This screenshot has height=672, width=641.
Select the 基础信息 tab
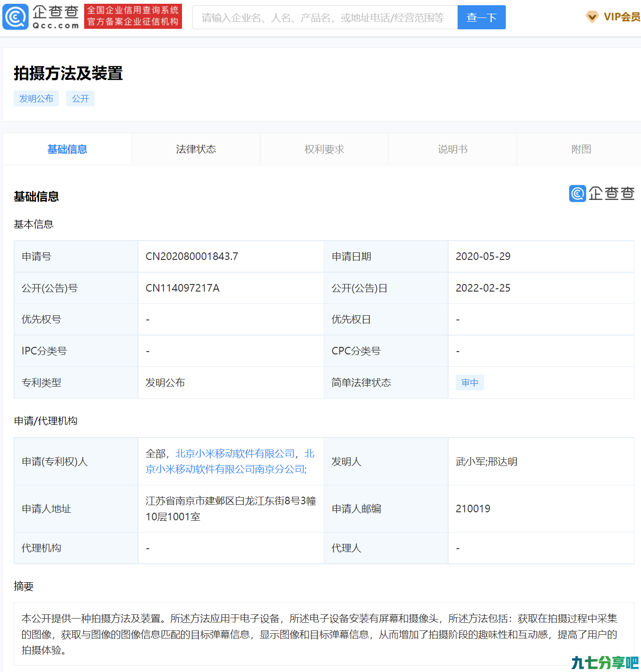pyautogui.click(x=67, y=149)
